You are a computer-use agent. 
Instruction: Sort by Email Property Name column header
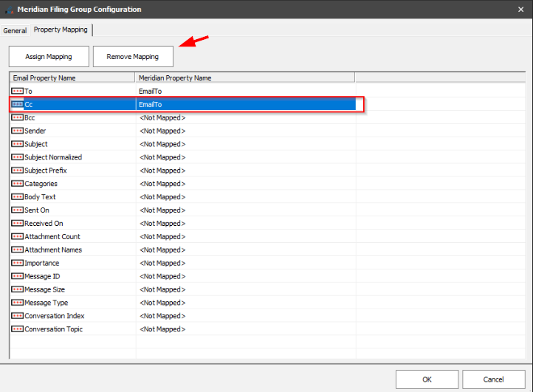[x=72, y=78]
